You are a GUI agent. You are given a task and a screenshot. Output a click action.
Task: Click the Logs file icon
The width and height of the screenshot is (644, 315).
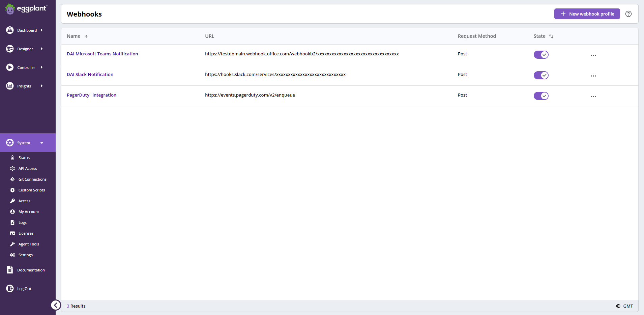tap(12, 222)
